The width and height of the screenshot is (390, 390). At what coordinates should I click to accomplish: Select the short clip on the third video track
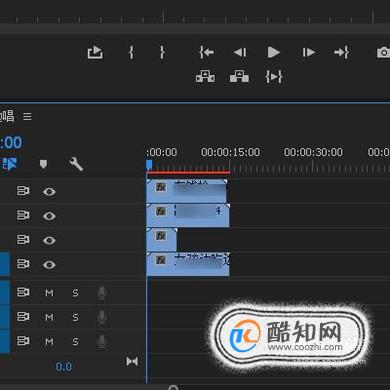162,240
